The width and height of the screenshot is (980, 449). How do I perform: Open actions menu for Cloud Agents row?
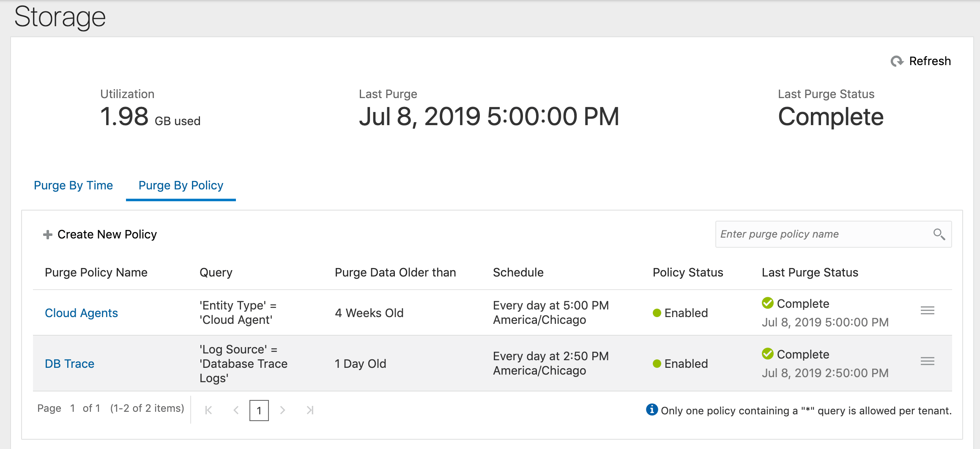tap(927, 311)
